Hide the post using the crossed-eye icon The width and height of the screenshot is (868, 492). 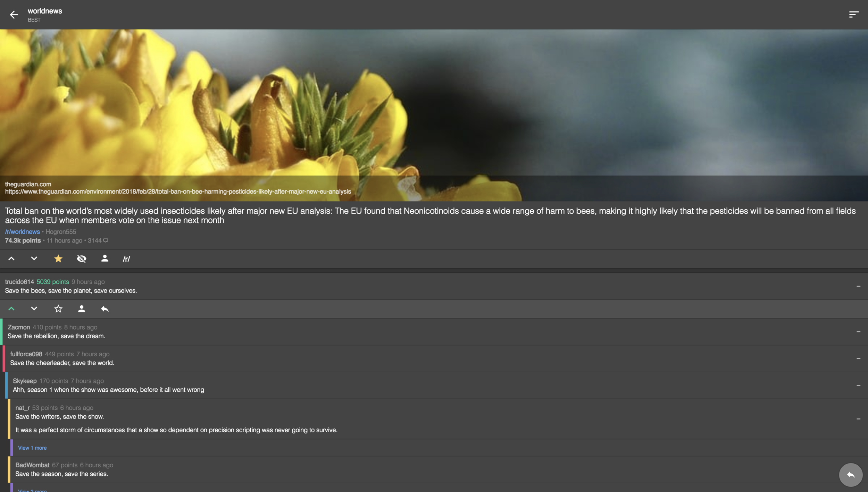coord(82,258)
